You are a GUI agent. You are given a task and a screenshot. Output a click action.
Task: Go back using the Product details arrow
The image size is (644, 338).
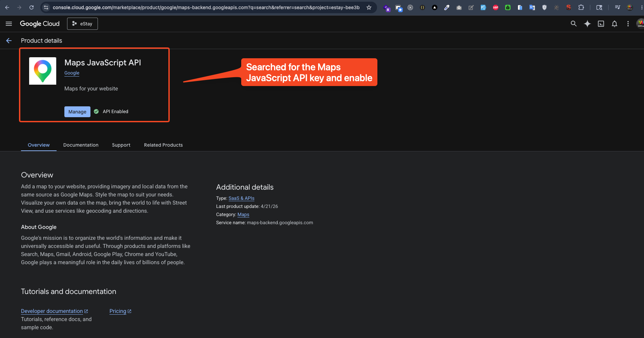9,41
